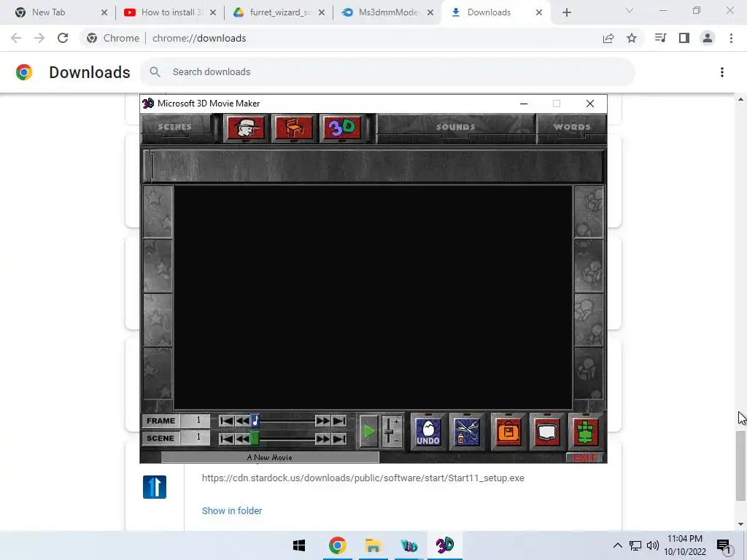Open Chrome main three-dot menu
The height and width of the screenshot is (560, 747).
(x=731, y=38)
